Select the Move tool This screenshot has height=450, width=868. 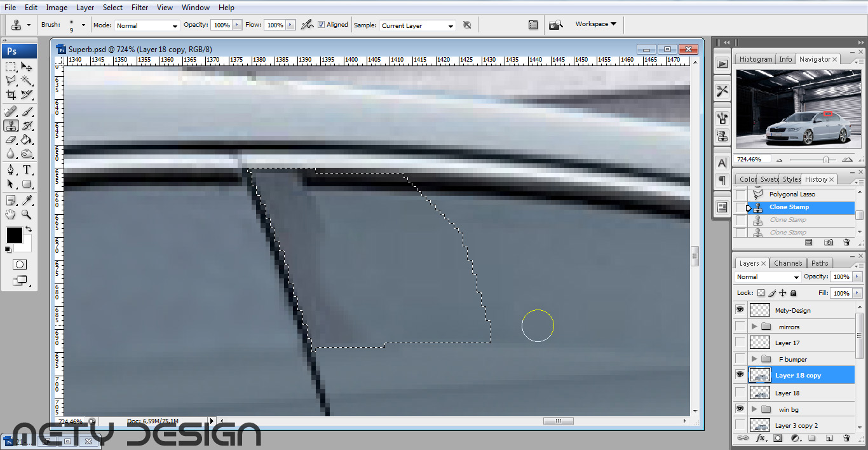(27, 67)
